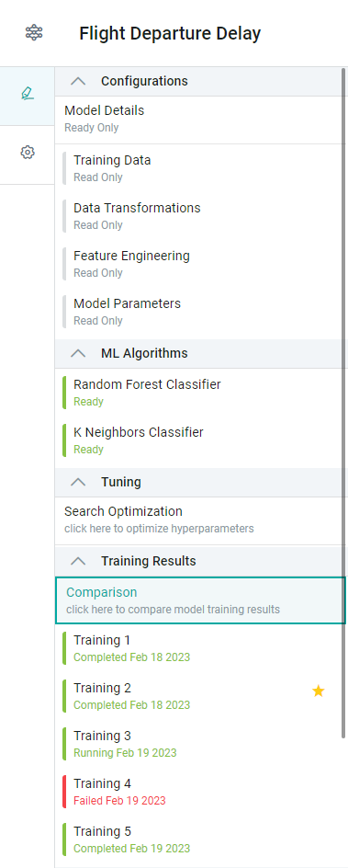Screen dimensions: 348x868
Task: Open Comparison of model training results
Action: [200, 600]
